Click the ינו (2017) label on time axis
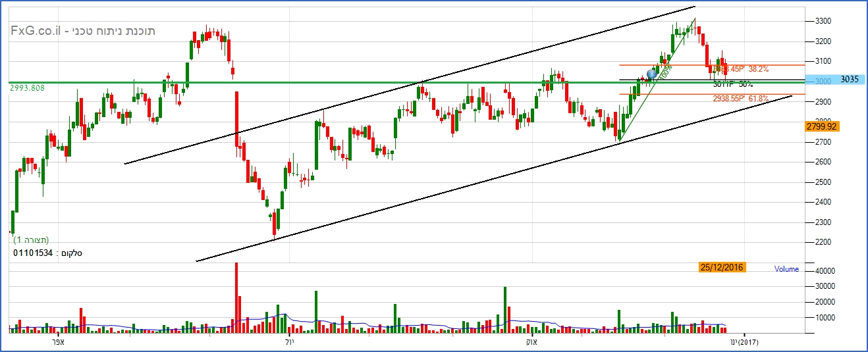Screen dimensions: 868x352 tap(746, 342)
